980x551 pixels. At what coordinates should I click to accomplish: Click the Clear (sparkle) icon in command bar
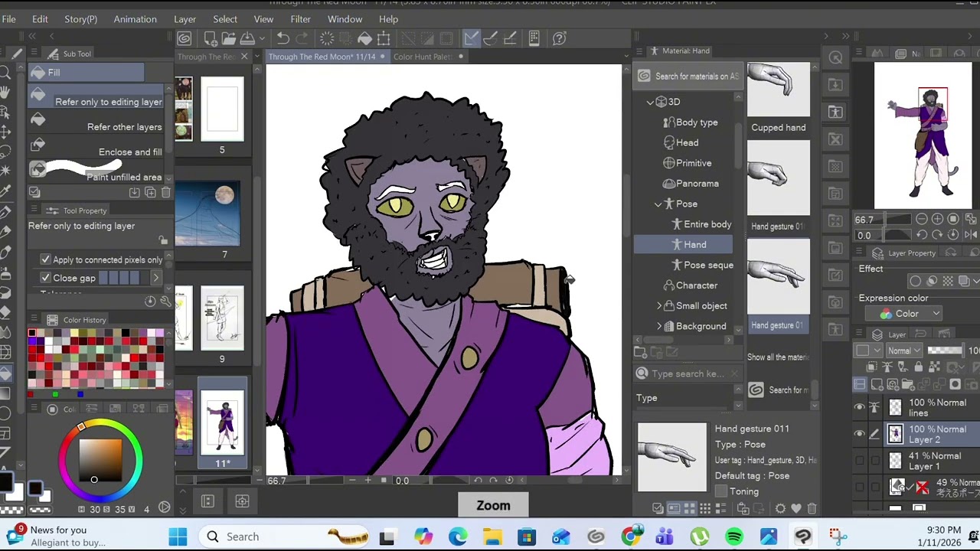coord(327,38)
